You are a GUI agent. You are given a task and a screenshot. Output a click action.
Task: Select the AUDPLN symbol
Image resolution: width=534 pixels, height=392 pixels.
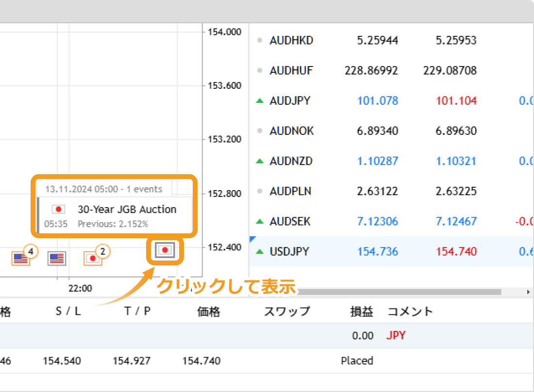[290, 191]
